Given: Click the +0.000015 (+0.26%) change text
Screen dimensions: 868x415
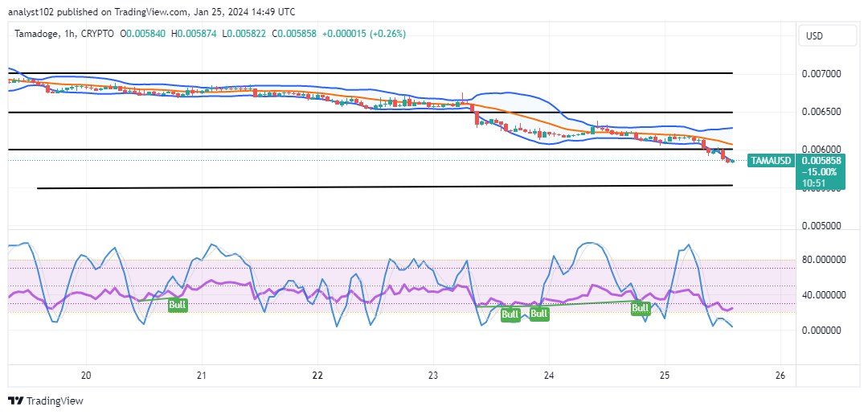Looking at the screenshot, I should 364,34.
